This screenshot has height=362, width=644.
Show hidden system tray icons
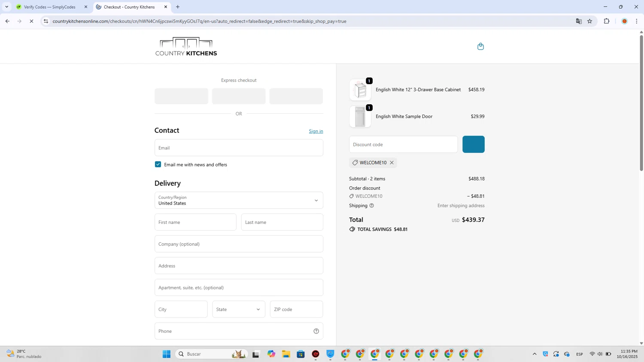coord(535,354)
